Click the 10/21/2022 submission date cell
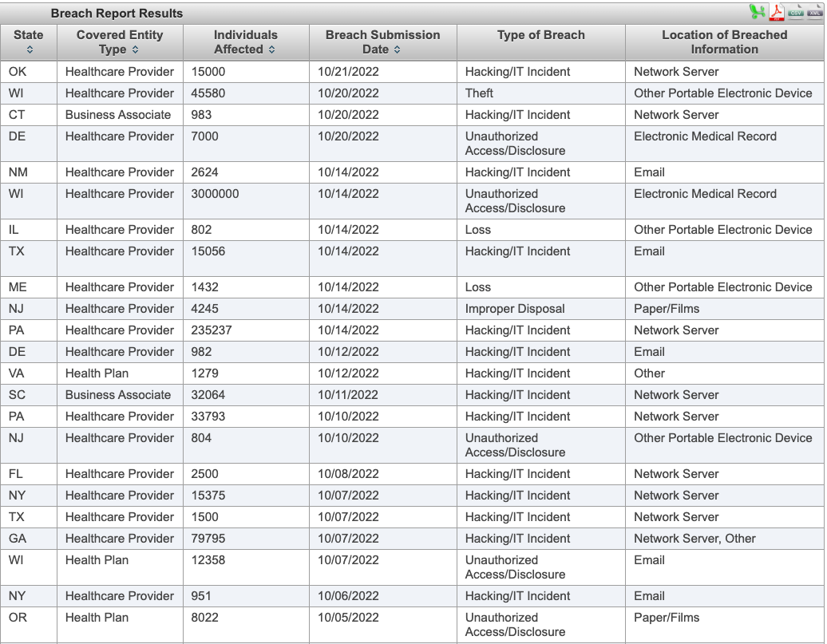 coord(383,72)
